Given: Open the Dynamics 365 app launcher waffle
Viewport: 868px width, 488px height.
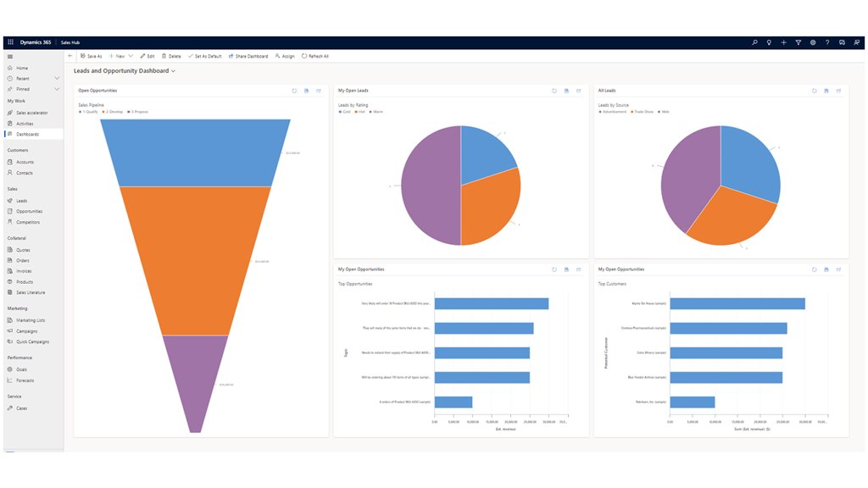Looking at the screenshot, I should [x=10, y=42].
